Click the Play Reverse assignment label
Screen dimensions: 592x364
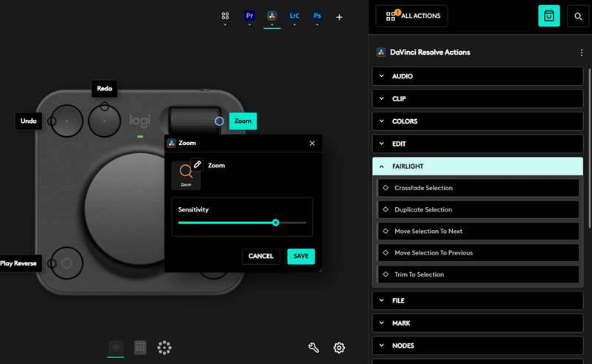click(x=19, y=263)
